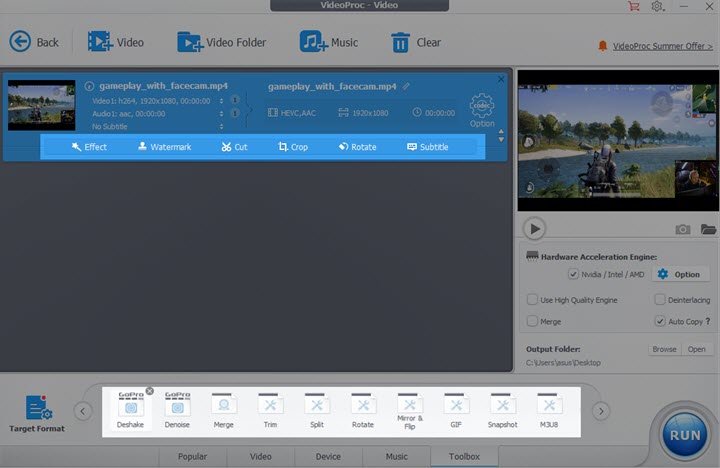Toggle the Deinterlacing checkbox
The height and width of the screenshot is (468, 720).
pos(660,300)
